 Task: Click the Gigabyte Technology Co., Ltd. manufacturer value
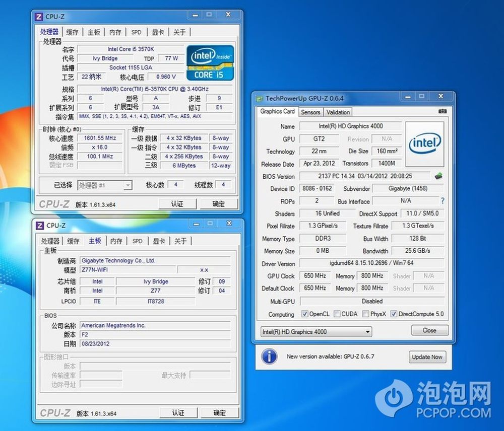coord(155,260)
